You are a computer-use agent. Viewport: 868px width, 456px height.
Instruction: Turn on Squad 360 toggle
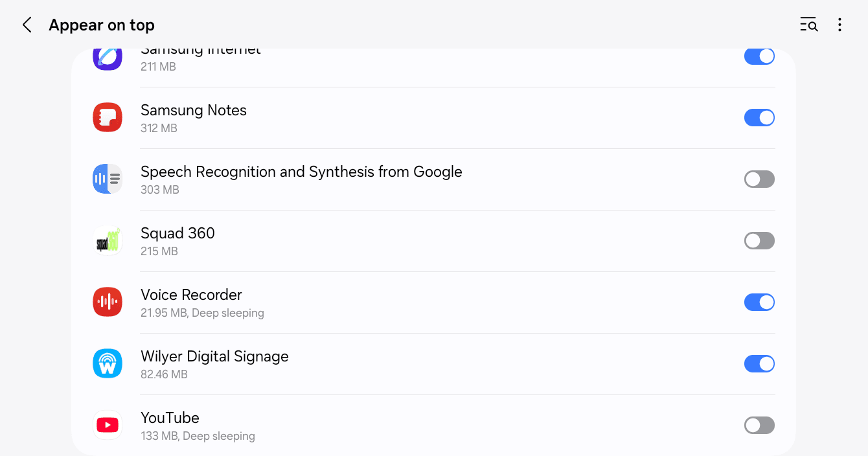(759, 240)
